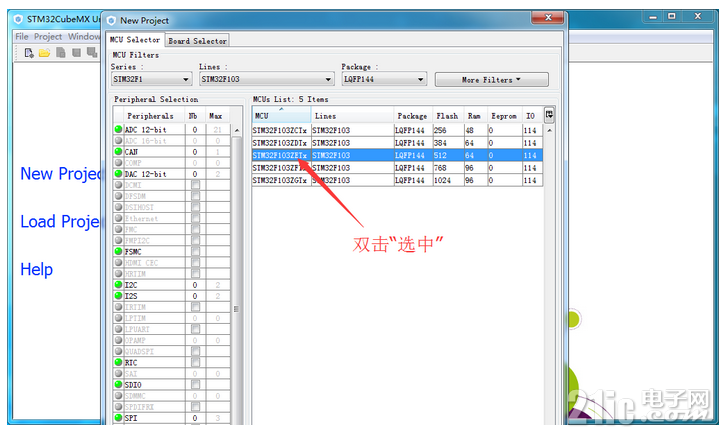The width and height of the screenshot is (721, 432).
Task: Click the green status dot for I2C
Action: (118, 284)
